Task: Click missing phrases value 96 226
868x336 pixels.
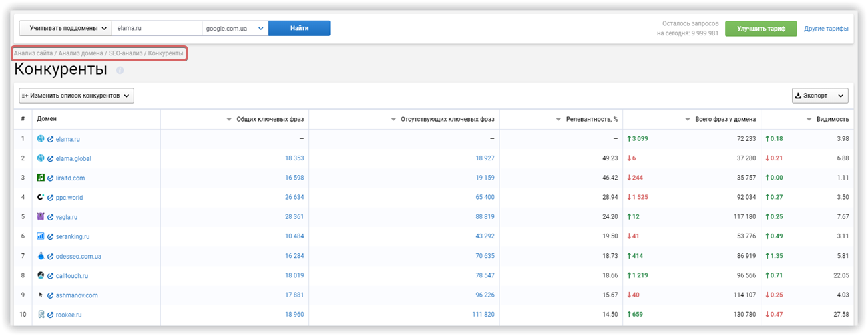Action: click(x=485, y=295)
